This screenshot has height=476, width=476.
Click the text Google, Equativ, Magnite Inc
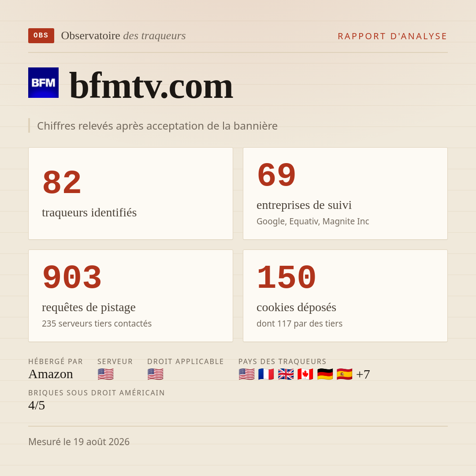312,221
